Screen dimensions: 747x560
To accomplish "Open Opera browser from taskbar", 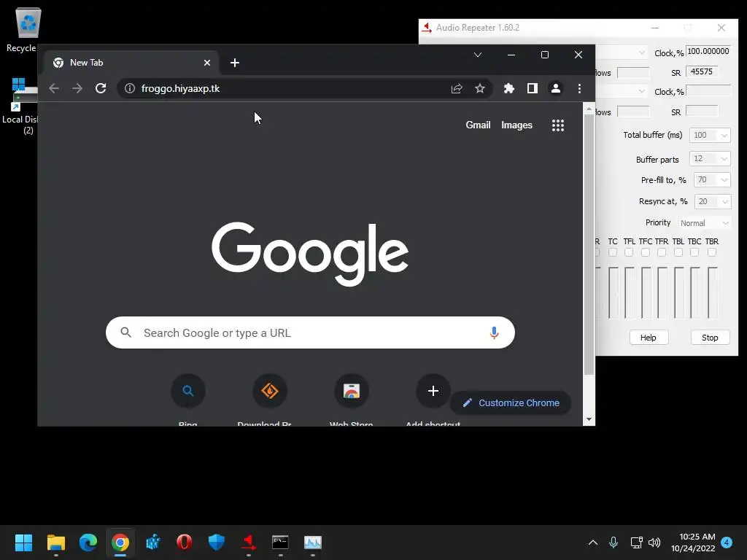I will click(185, 542).
